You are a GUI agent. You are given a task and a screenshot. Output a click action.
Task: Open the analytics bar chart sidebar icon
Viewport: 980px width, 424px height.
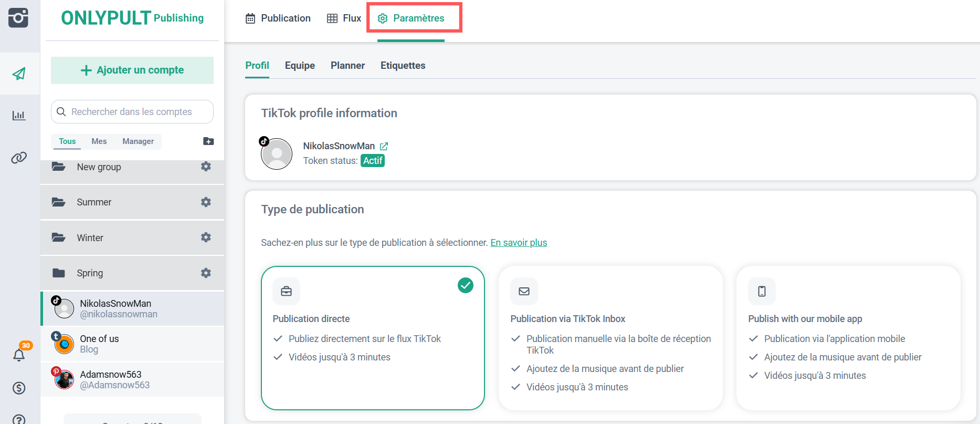(x=19, y=115)
